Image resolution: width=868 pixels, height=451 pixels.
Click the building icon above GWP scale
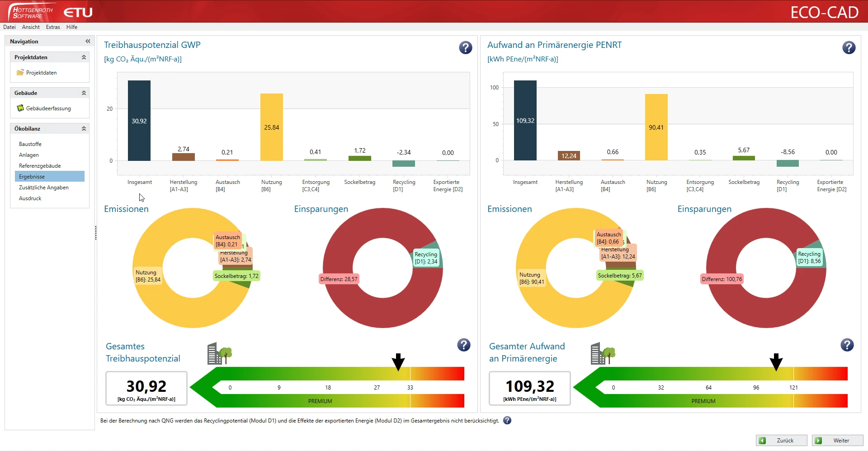point(220,353)
